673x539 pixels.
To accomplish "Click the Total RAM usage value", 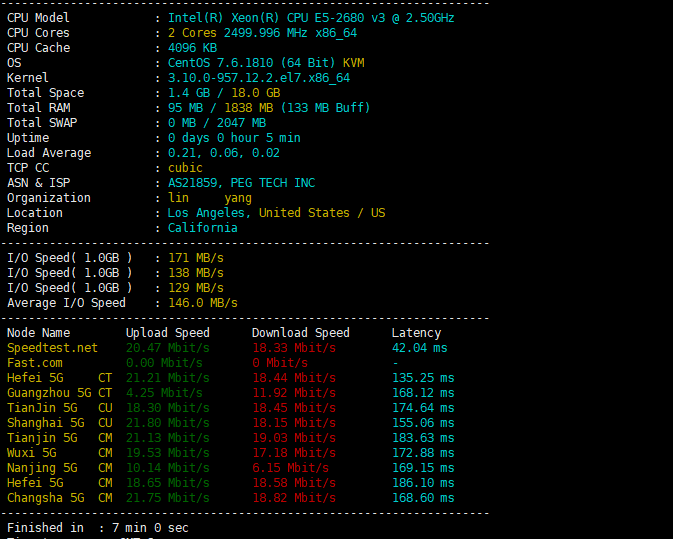I will pos(269,108).
